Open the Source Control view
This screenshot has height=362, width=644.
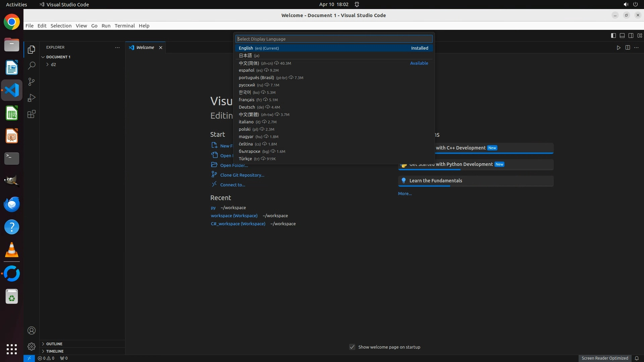click(32, 82)
